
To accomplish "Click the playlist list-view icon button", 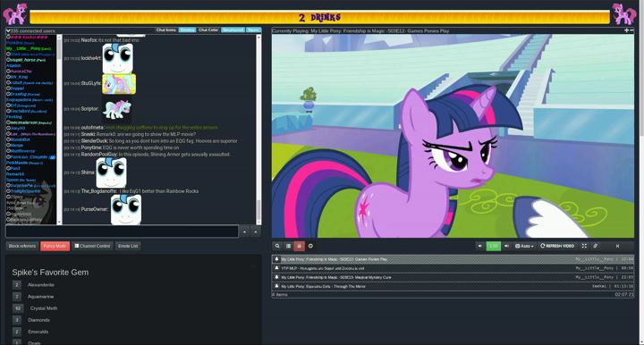I will (x=288, y=246).
